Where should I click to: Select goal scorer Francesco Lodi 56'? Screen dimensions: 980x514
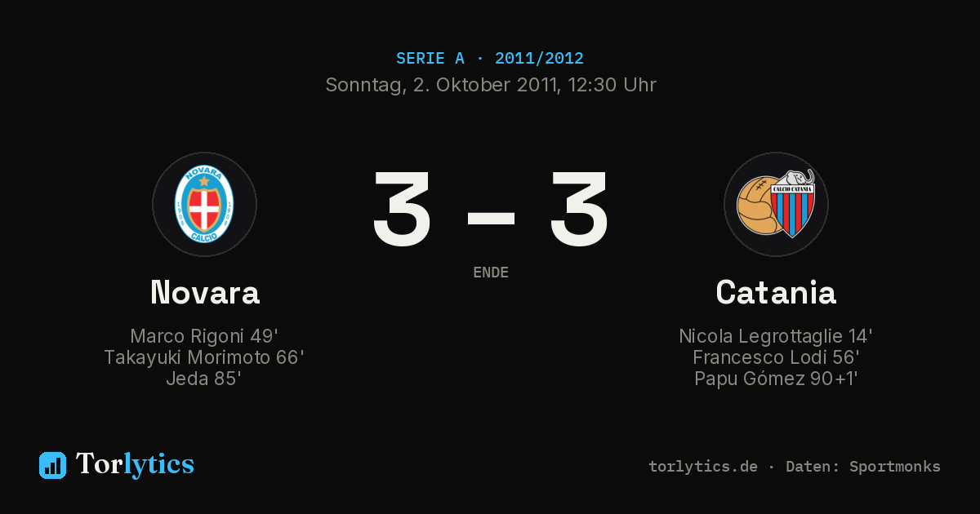tap(776, 357)
